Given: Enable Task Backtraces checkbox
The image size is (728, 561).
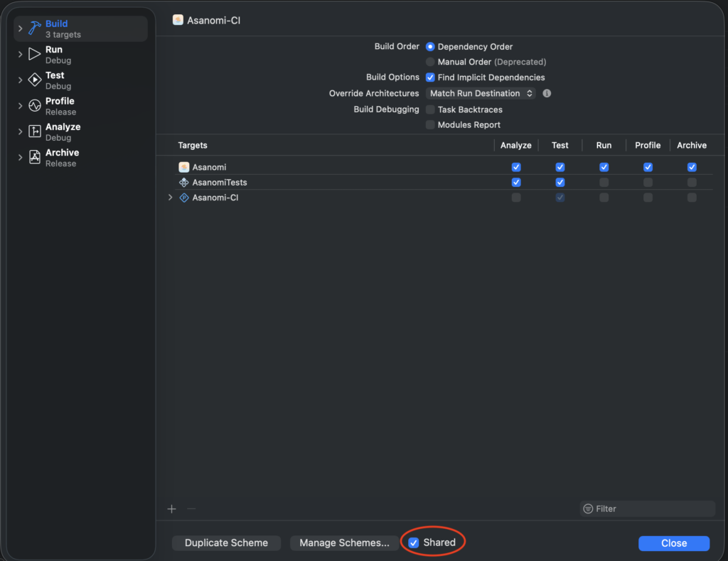Looking at the screenshot, I should click(430, 109).
